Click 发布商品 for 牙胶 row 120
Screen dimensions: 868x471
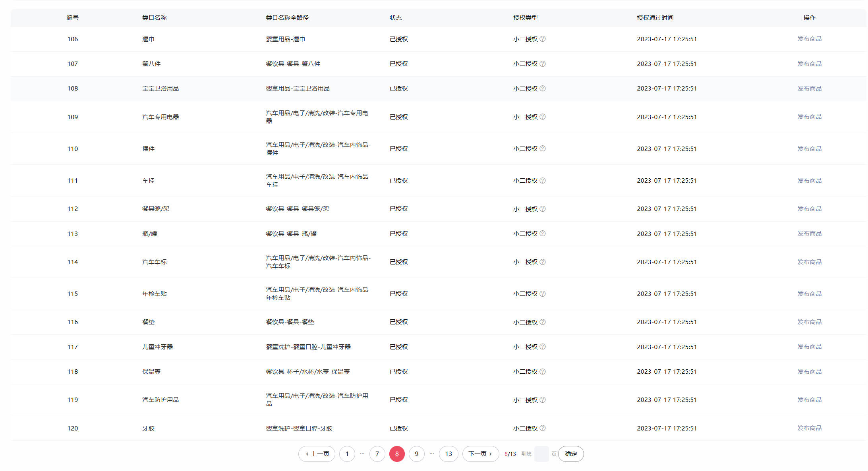coord(809,428)
